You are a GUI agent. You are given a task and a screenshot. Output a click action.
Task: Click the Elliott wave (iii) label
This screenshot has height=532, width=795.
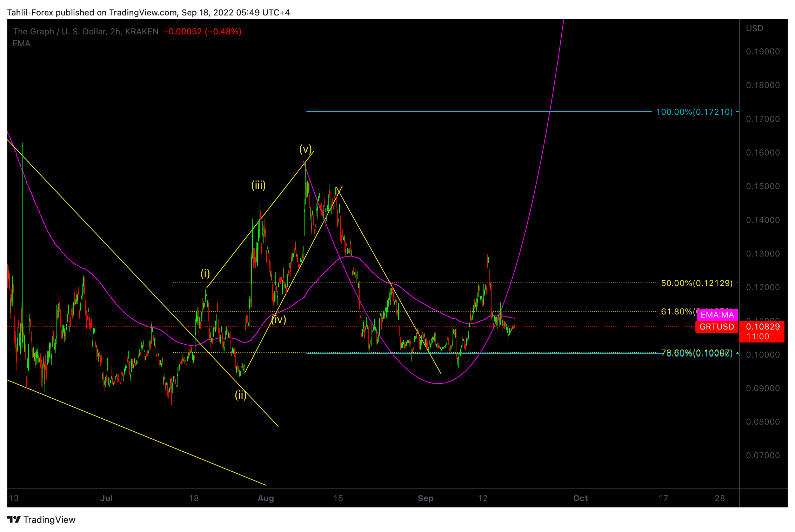[259, 185]
